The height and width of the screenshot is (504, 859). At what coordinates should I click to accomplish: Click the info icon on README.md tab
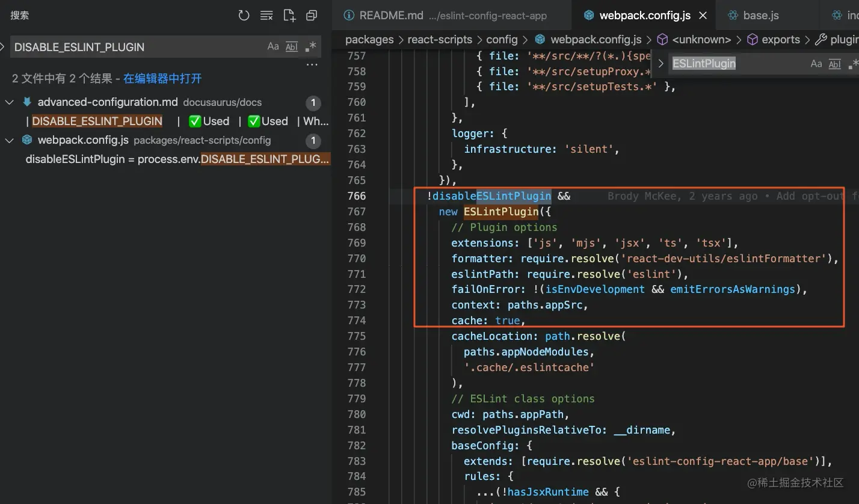(348, 16)
